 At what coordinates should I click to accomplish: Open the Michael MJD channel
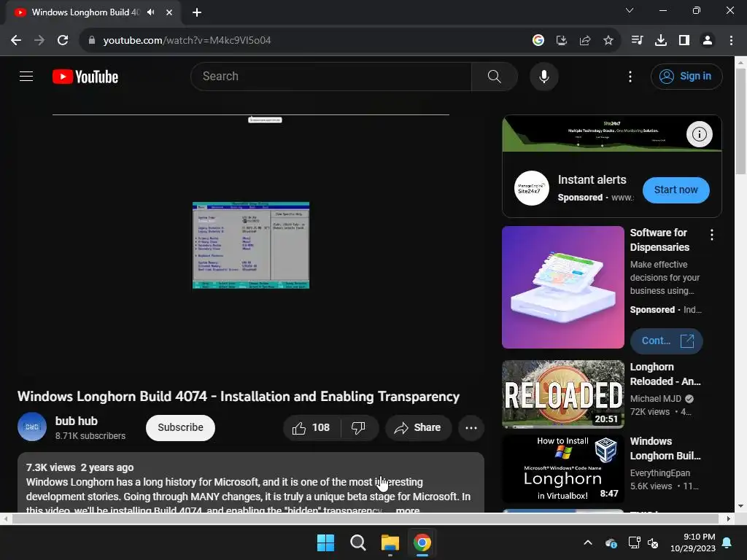click(656, 399)
